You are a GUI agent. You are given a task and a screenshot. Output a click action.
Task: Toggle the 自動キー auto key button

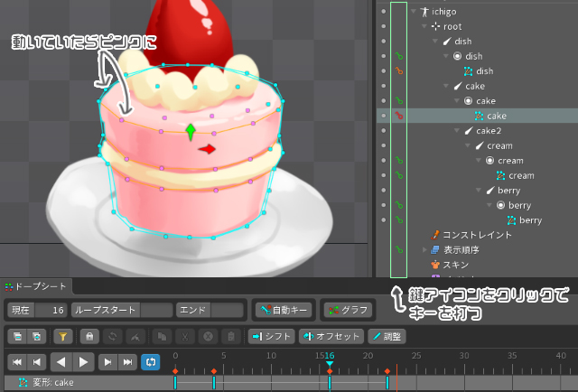284,310
